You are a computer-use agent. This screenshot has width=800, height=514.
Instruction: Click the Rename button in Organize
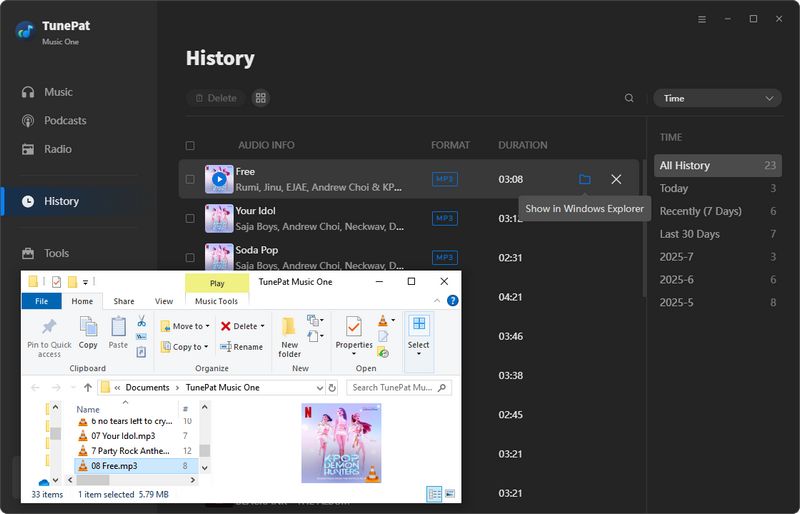coord(241,347)
